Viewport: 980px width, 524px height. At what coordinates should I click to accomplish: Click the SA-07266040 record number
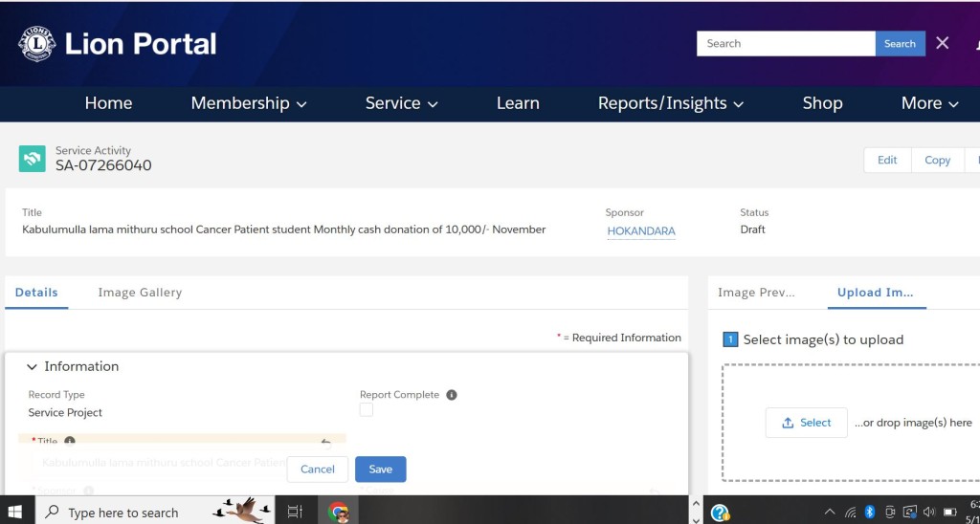point(103,165)
